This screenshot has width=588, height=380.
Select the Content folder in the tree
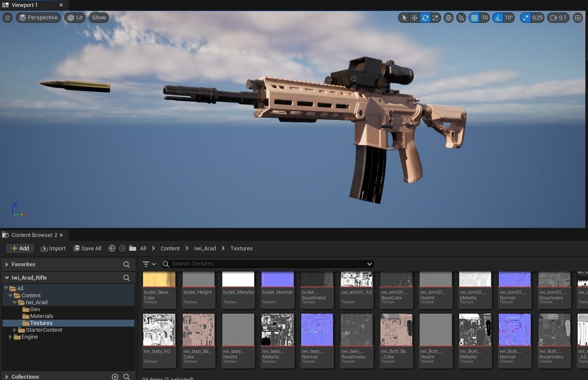coord(31,296)
